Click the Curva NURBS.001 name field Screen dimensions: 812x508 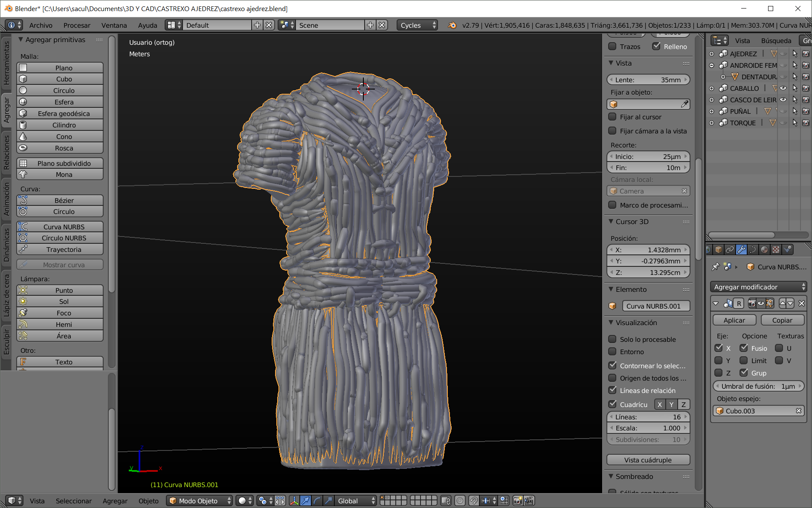coord(655,306)
